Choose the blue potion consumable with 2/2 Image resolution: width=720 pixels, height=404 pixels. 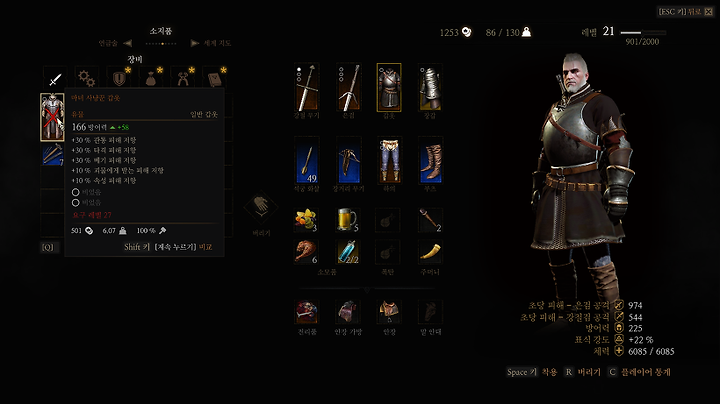tap(349, 252)
